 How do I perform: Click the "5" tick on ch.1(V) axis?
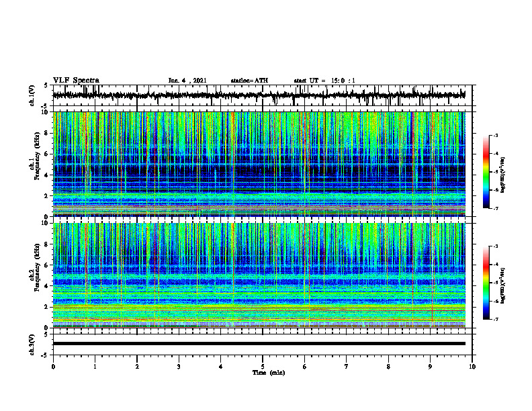46,85
